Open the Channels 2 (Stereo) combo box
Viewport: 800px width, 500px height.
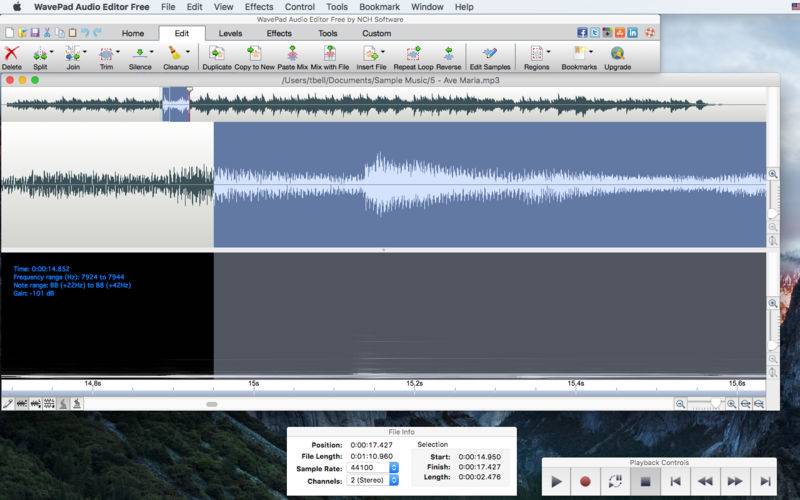click(x=372, y=480)
